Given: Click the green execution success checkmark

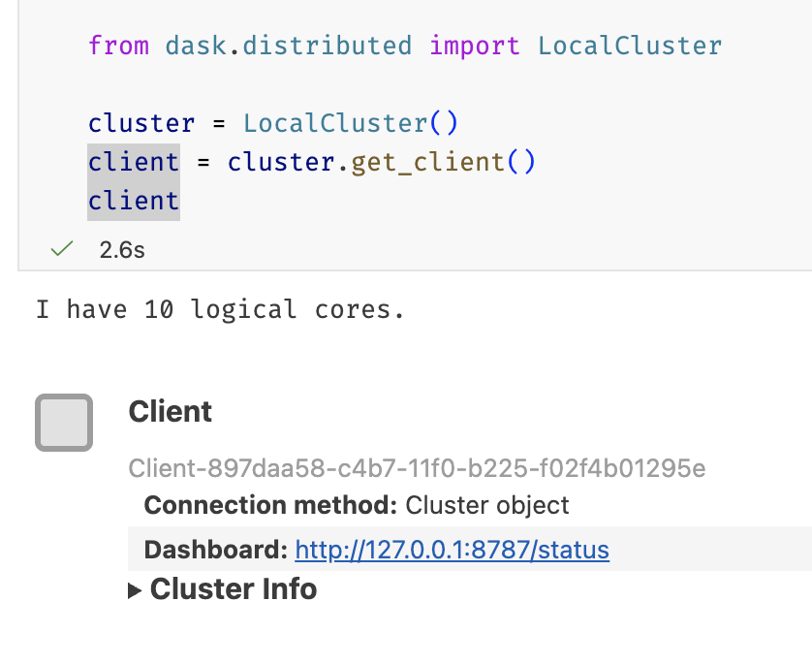Looking at the screenshot, I should click(62, 249).
